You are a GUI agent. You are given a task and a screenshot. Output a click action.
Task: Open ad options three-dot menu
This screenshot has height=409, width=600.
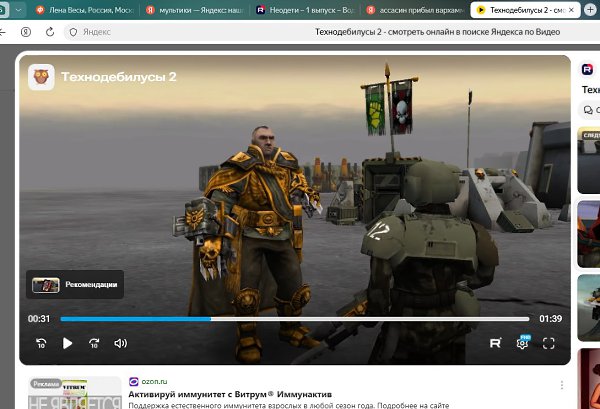pos(562,385)
